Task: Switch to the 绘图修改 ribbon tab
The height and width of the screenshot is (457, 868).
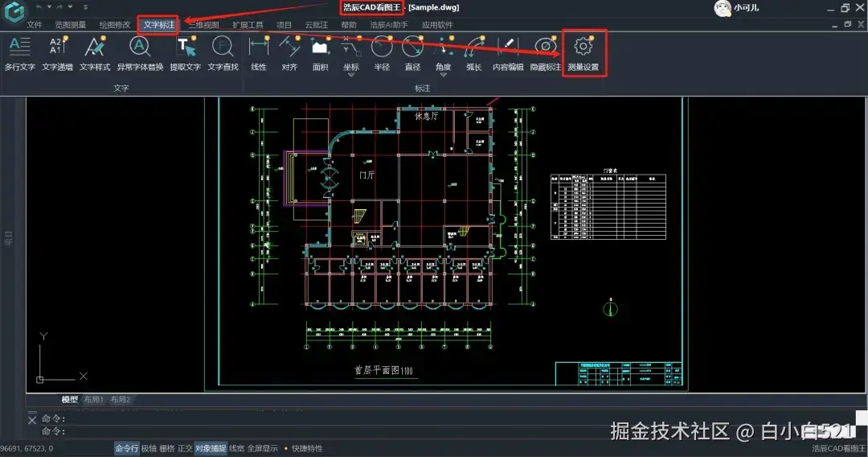Action: click(x=115, y=25)
